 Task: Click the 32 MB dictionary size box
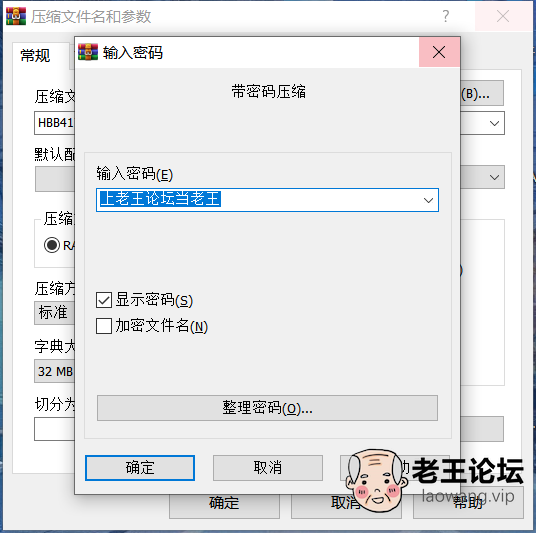pos(55,371)
